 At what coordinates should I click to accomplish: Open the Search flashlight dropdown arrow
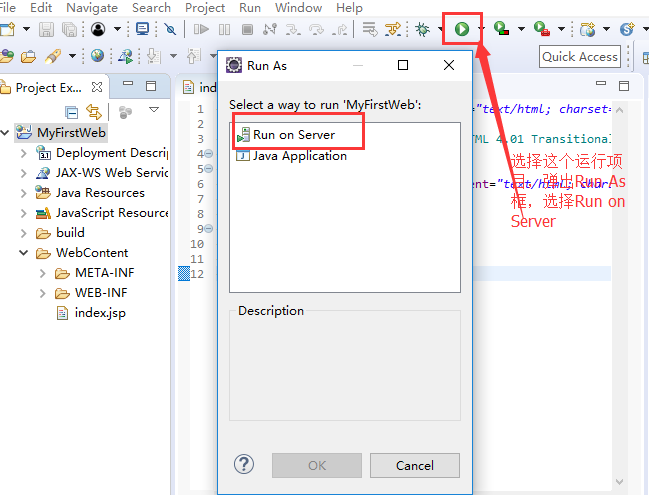(72, 56)
